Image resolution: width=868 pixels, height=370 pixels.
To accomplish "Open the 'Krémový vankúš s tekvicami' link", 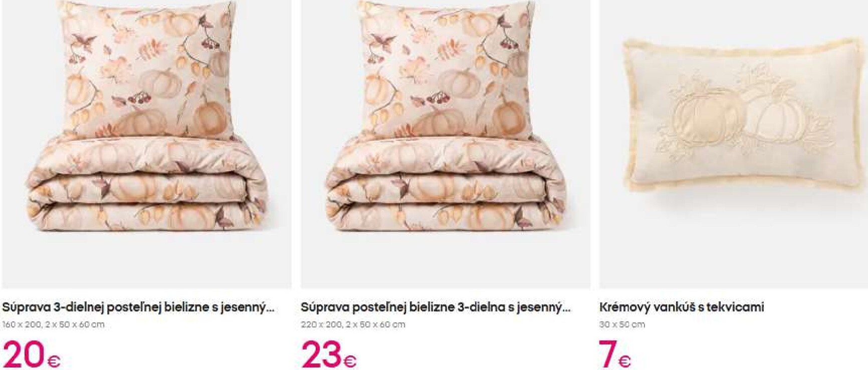I will click(x=682, y=307).
